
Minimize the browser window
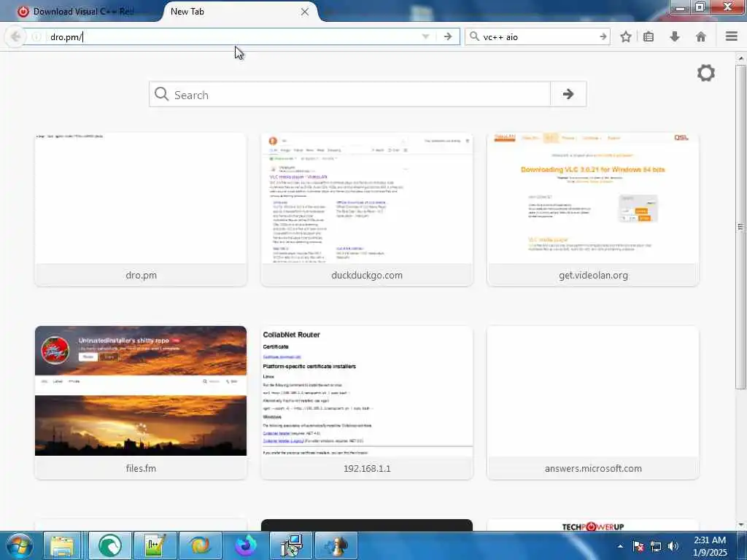pyautogui.click(x=681, y=7)
